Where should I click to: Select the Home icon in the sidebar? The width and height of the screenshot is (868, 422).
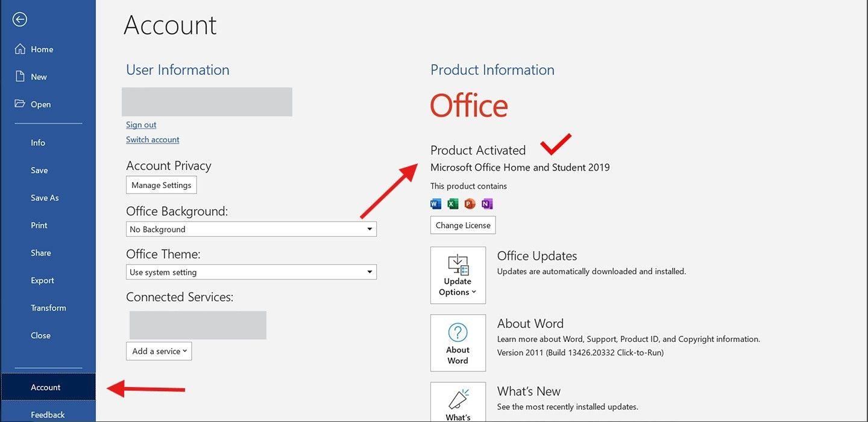coord(21,49)
